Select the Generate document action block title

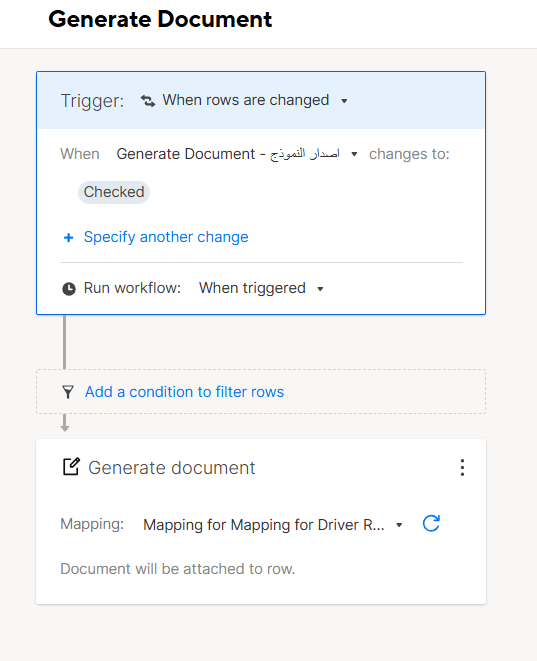click(172, 468)
